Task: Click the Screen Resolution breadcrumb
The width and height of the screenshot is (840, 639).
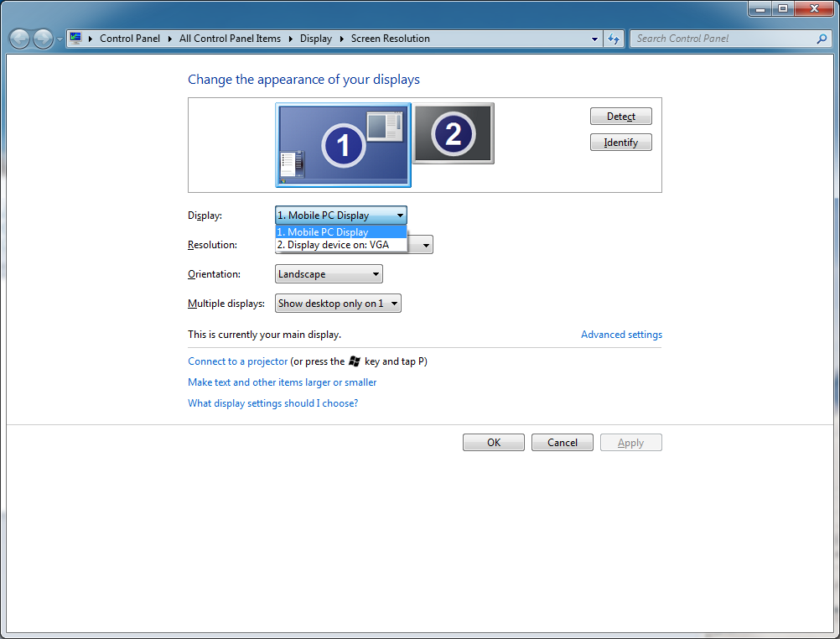Action: coord(390,39)
